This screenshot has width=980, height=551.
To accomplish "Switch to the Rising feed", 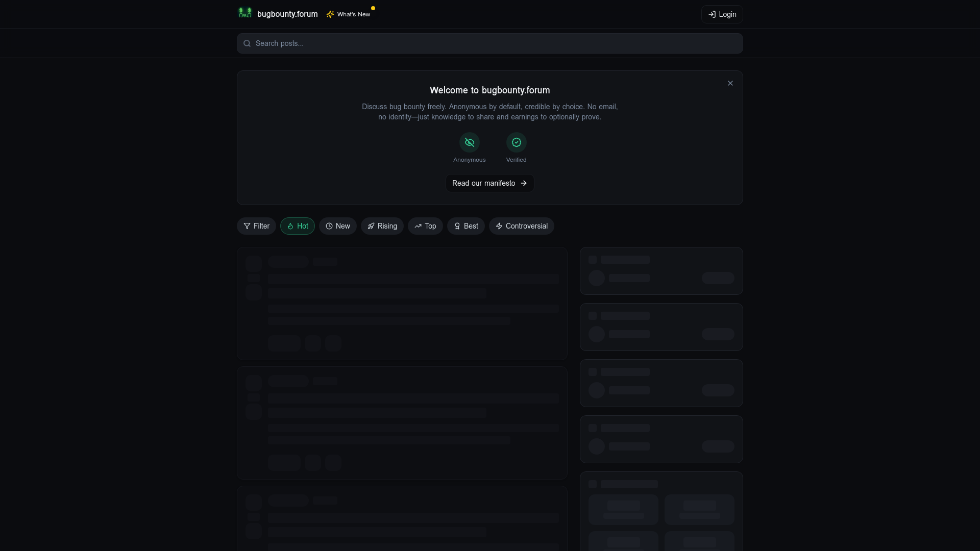I will tap(382, 226).
